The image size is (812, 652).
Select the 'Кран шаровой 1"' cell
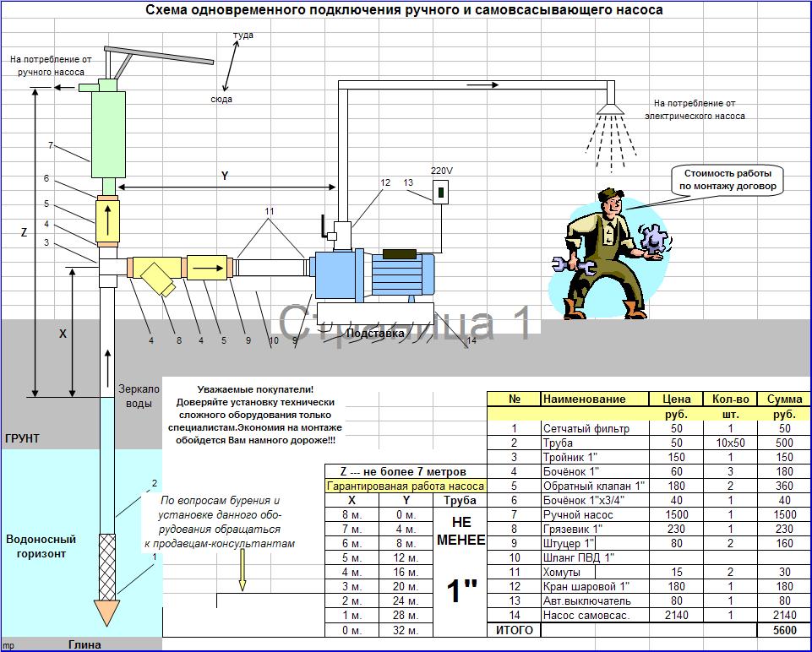pos(595,587)
